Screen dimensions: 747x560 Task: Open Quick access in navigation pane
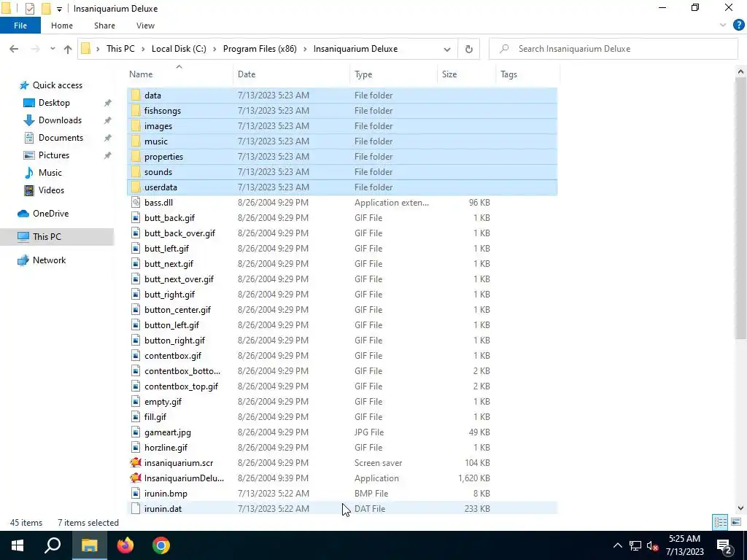pyautogui.click(x=57, y=85)
